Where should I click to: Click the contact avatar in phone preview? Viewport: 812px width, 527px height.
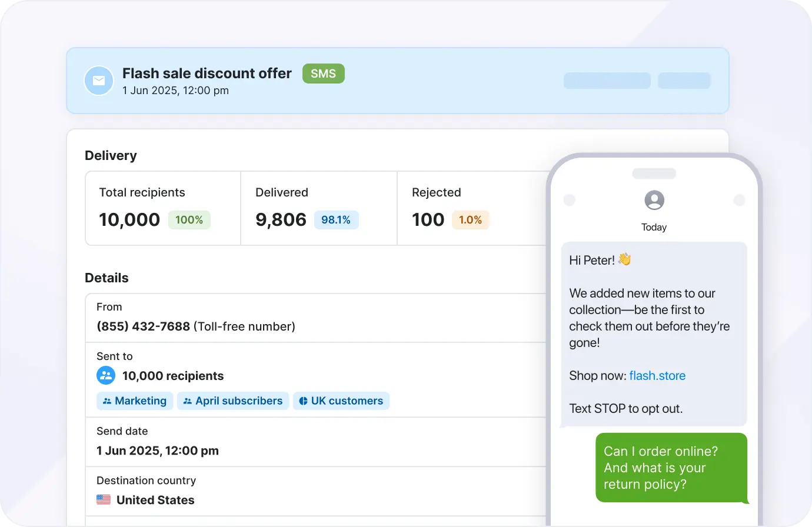click(x=654, y=201)
